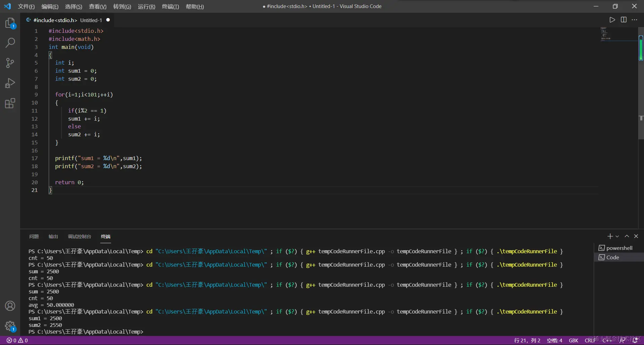Click line number 17 in the gutter
The width and height of the screenshot is (644, 345).
click(x=35, y=158)
